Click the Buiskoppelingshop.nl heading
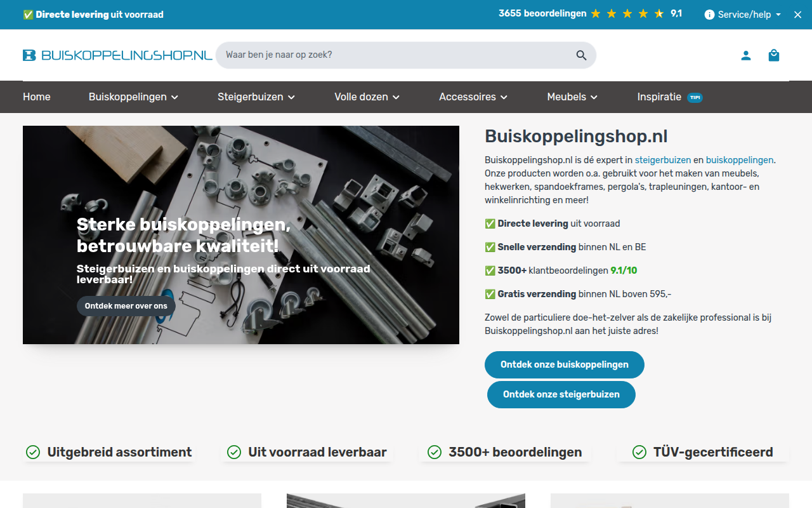Image resolution: width=812 pixels, height=508 pixels. coord(576,137)
